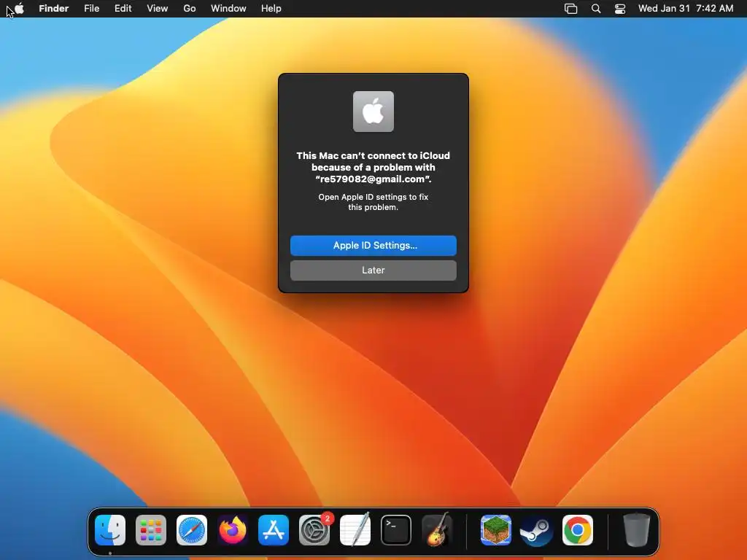Open the Go menu
Image resolution: width=747 pixels, height=560 pixels.
[190, 9]
